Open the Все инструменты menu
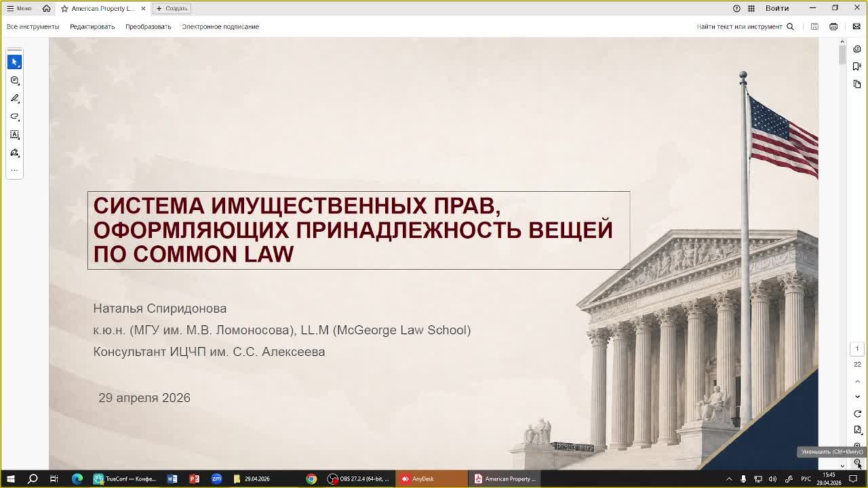 coord(33,26)
